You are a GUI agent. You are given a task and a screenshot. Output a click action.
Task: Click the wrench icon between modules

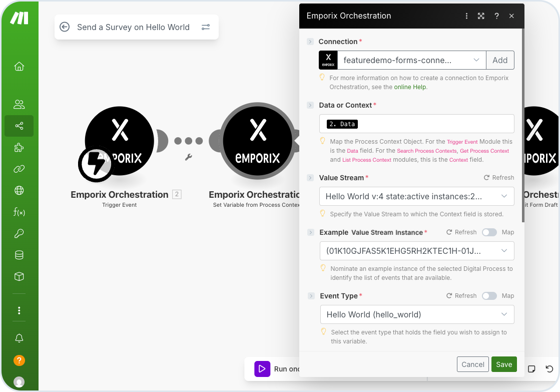click(188, 157)
